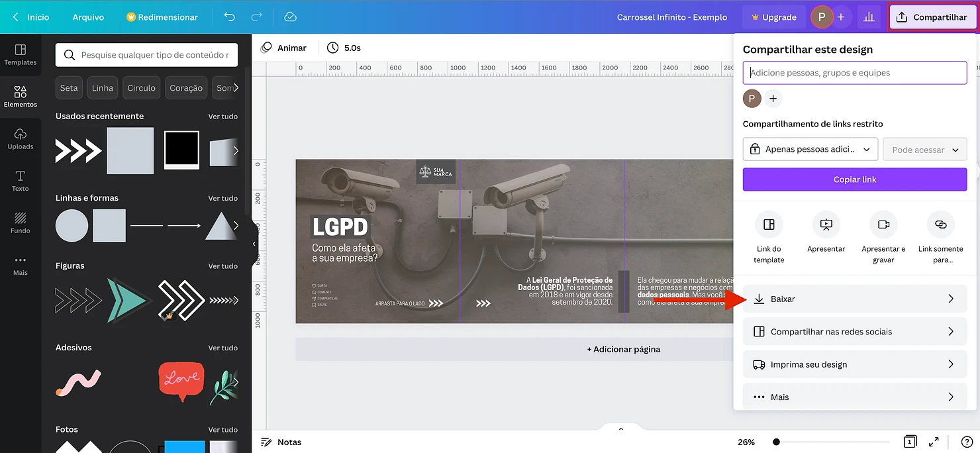This screenshot has width=980, height=453.
Task: Select the black square frame element
Action: 181,150
